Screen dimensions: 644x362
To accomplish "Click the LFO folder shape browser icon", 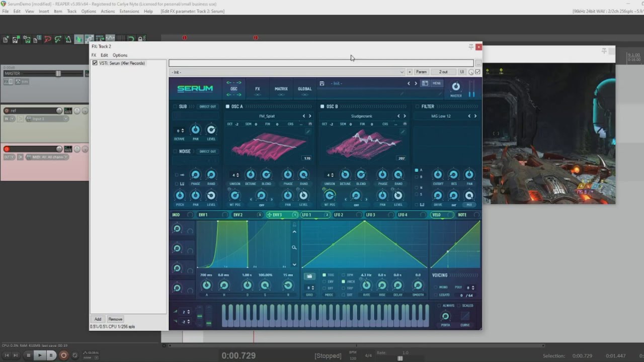I will tap(309, 276).
